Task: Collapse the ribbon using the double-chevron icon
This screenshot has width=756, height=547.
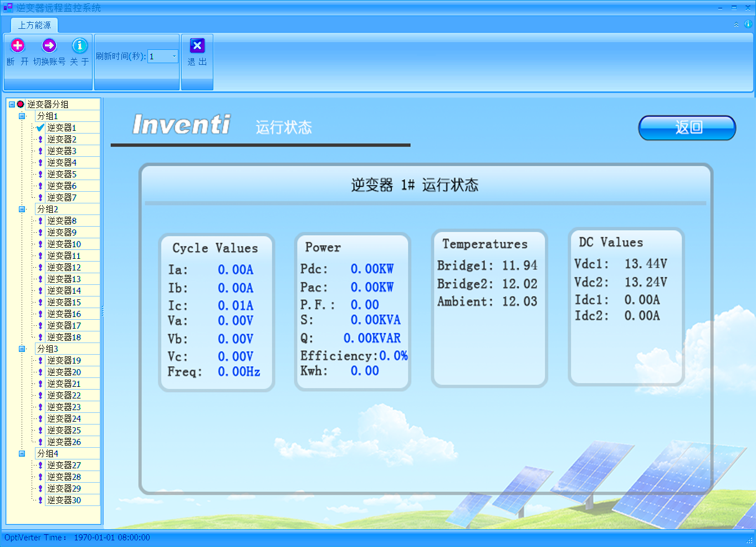Action: [736, 24]
